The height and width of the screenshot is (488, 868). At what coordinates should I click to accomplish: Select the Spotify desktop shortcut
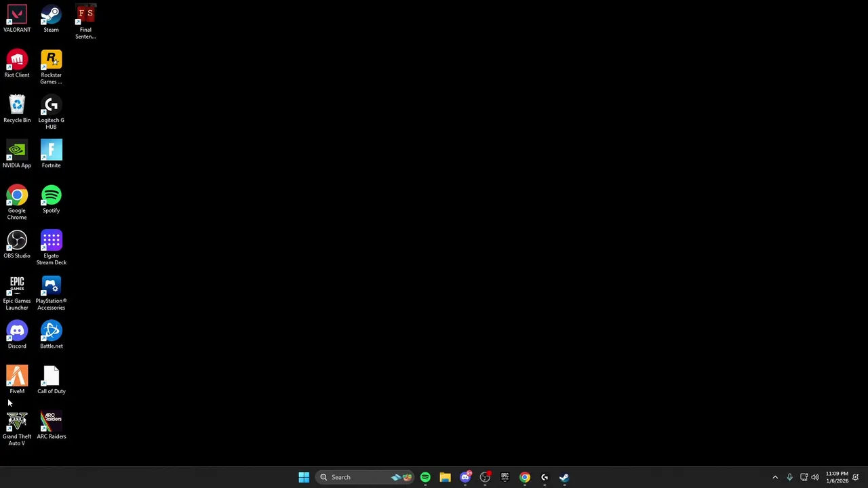[51, 201]
